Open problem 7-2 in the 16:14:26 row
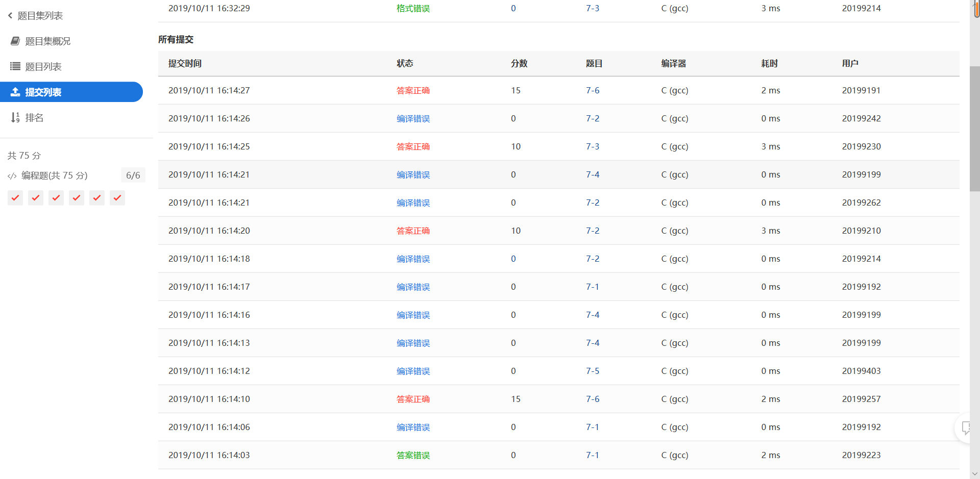This screenshot has height=479, width=980. tap(593, 118)
